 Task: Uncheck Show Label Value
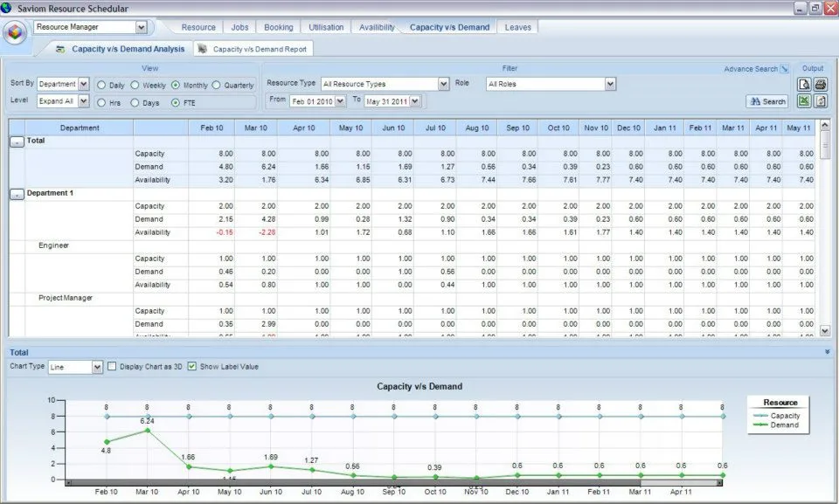tap(192, 367)
